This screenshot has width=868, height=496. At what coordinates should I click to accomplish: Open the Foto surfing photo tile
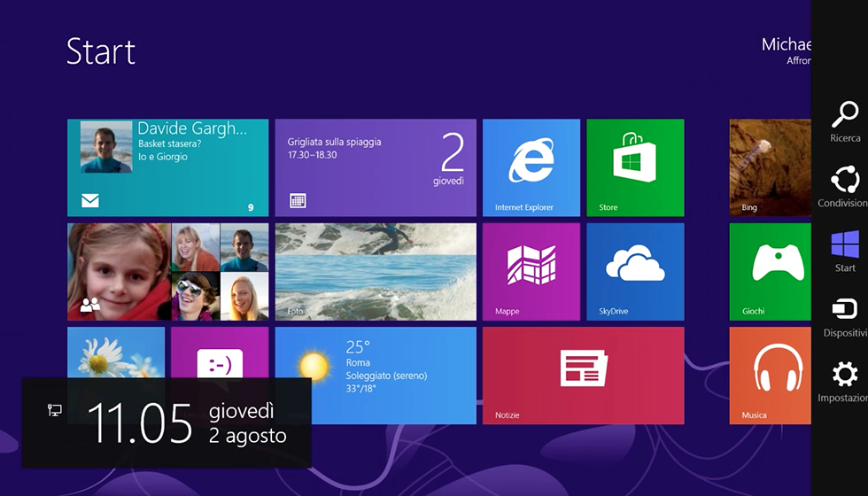(x=375, y=271)
